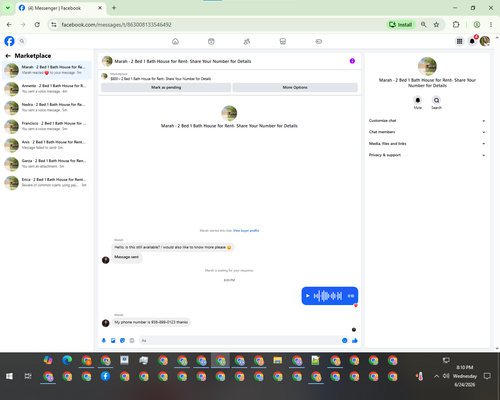Screen dimensions: 500x400
Task: Click Mark as pending button
Action: (x=166, y=87)
